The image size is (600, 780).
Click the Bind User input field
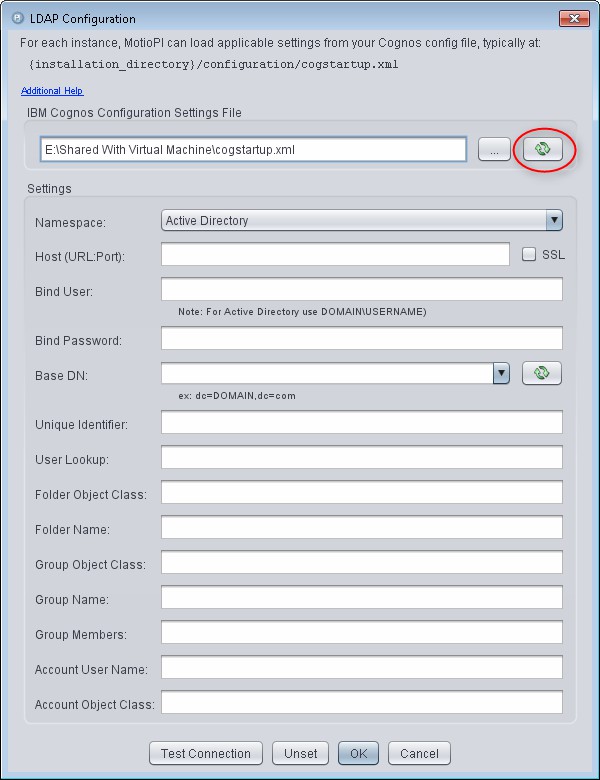coord(362,289)
